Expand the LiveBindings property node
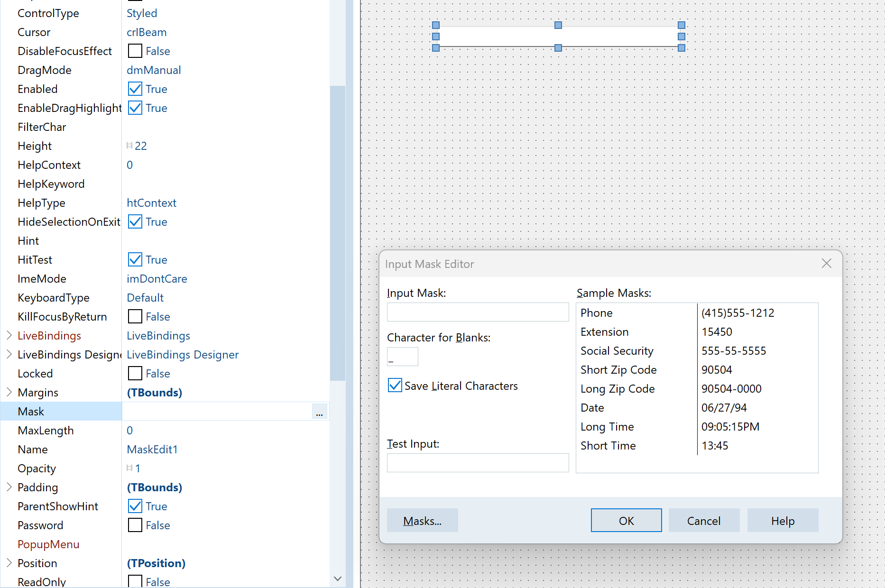 (x=9, y=336)
